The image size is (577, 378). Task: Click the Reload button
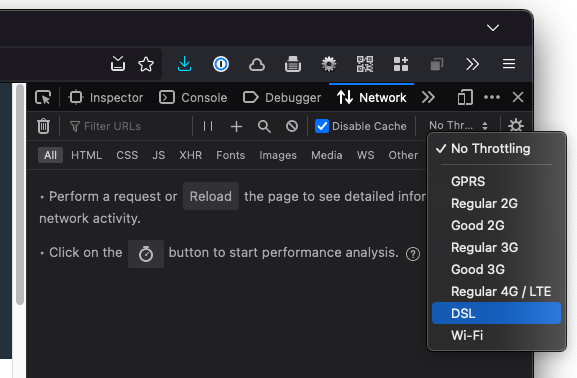tap(211, 196)
